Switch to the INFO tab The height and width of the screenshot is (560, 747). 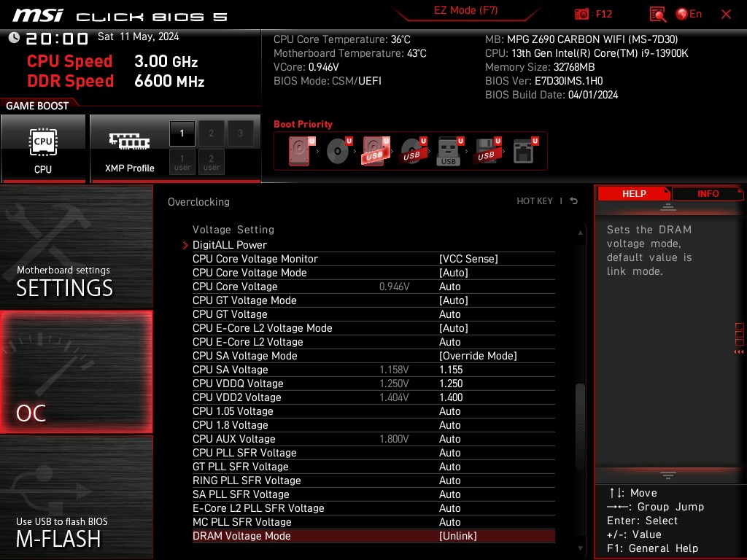[708, 193]
